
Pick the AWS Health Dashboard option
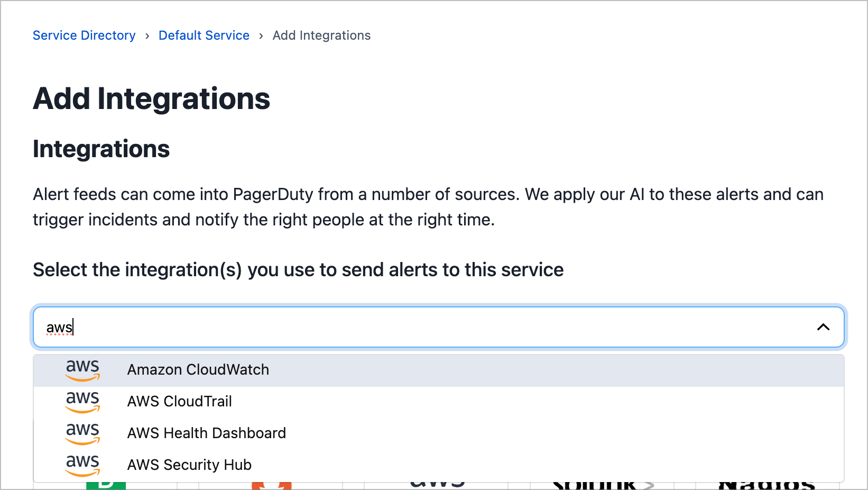point(206,433)
